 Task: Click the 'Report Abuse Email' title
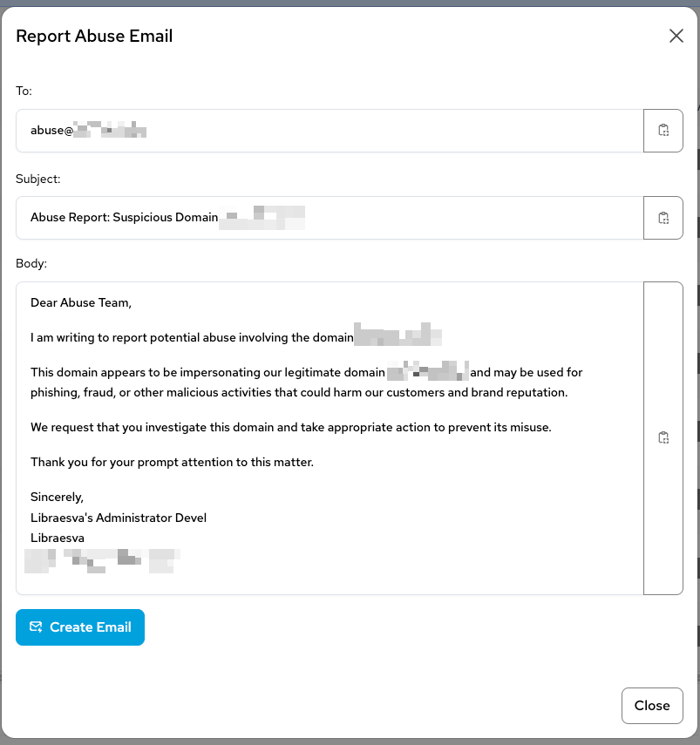(x=94, y=36)
